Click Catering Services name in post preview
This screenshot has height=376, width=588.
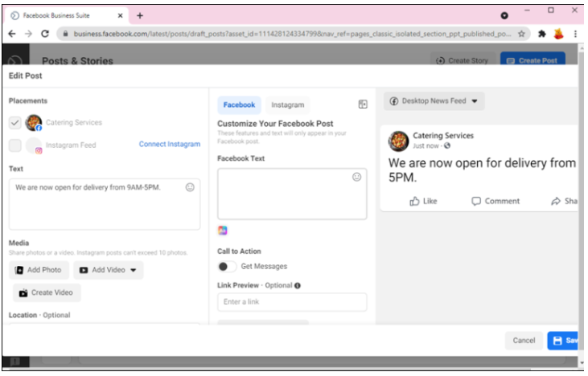(443, 136)
